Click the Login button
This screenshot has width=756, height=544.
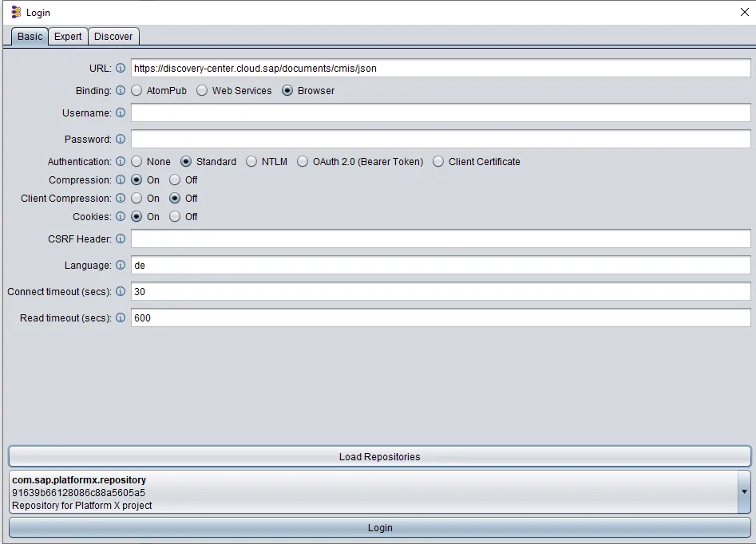pyautogui.click(x=379, y=528)
